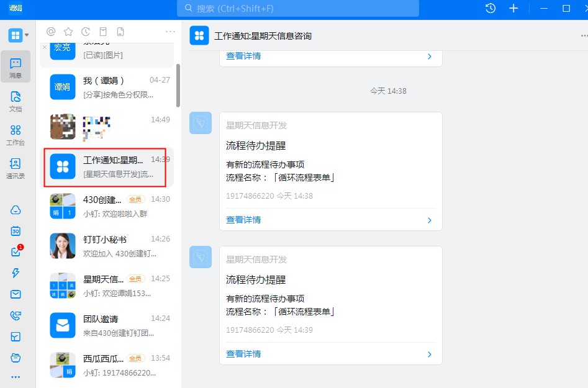Open the calendar icon in the left sidebar

click(x=16, y=231)
